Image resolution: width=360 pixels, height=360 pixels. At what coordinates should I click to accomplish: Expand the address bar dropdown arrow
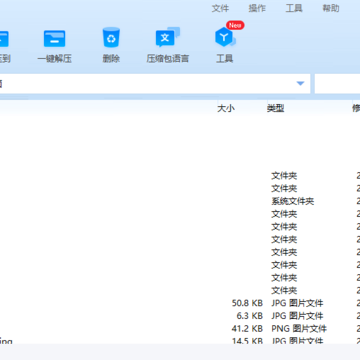tap(301, 83)
